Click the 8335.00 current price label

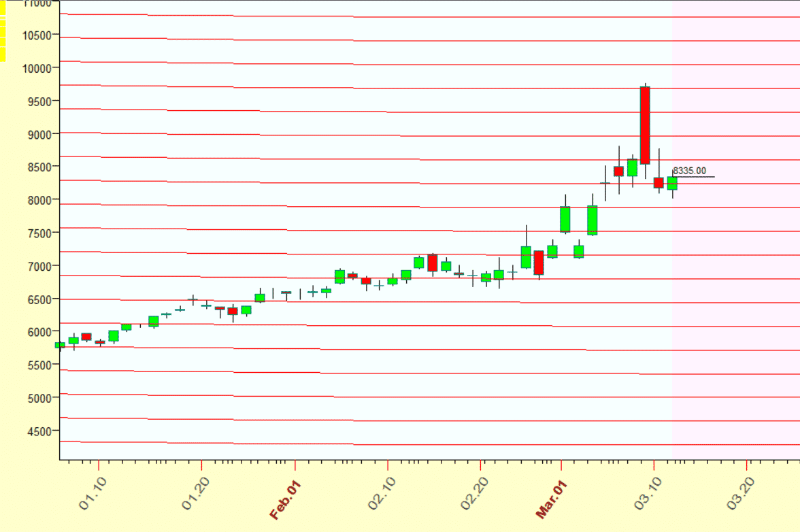(690, 171)
